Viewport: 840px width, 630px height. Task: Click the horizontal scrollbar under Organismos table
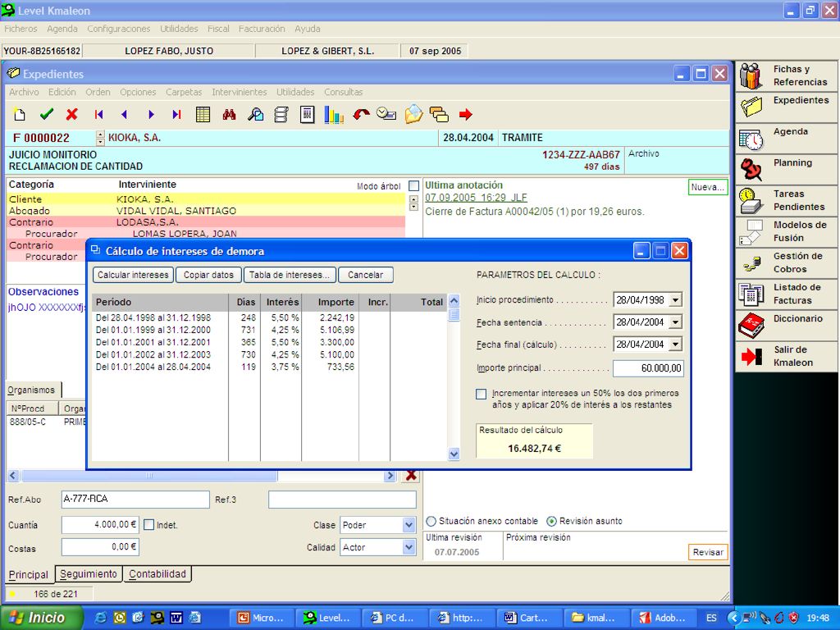pyautogui.click(x=202, y=475)
